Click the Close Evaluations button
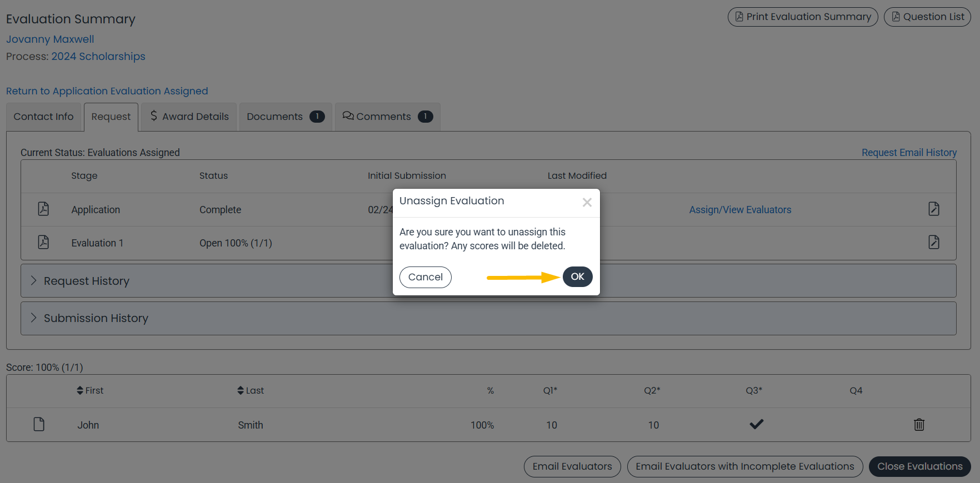This screenshot has height=483, width=980. 919,466
